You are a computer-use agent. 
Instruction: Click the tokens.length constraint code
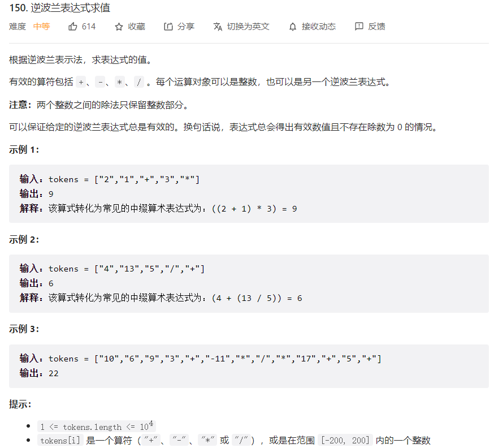(x=97, y=427)
